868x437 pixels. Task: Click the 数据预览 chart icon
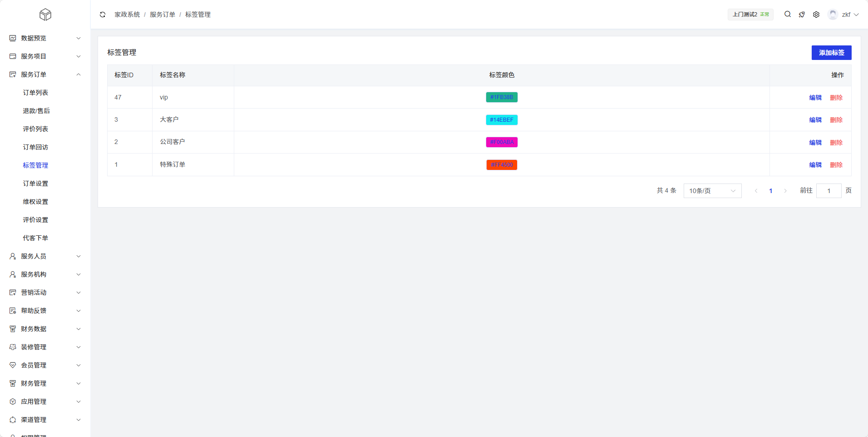click(x=13, y=38)
